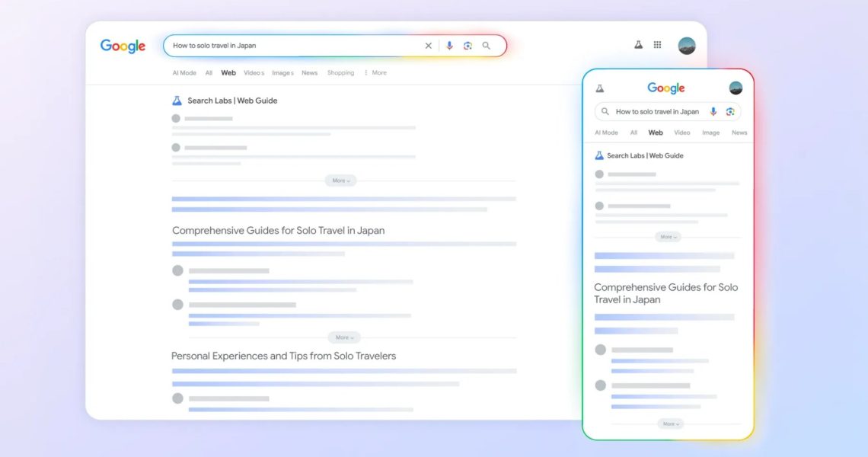This screenshot has height=457, width=868.
Task: Tap the All tab in mobile window
Action: point(633,133)
